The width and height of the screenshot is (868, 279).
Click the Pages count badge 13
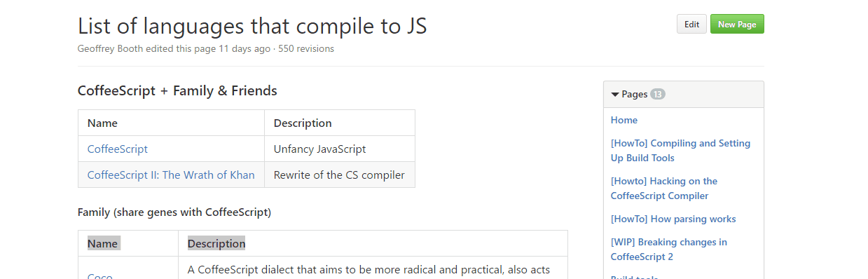pos(658,94)
